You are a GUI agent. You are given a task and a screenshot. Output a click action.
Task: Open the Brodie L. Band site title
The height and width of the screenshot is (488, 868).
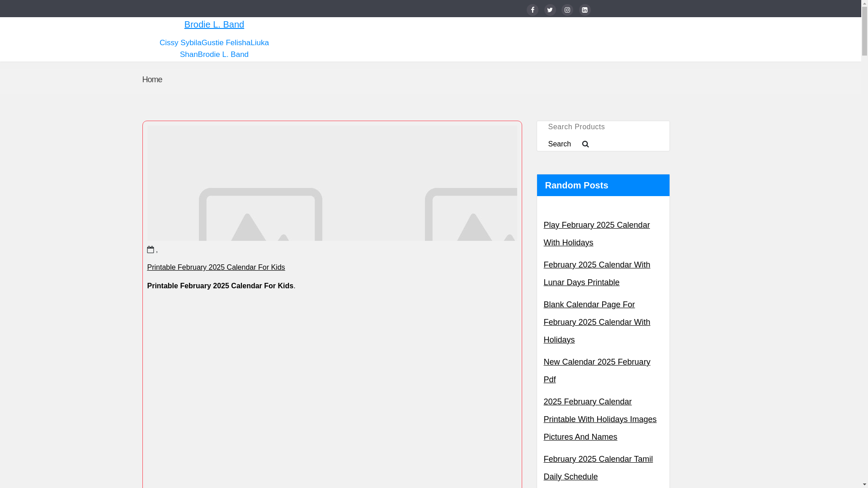pos(214,24)
